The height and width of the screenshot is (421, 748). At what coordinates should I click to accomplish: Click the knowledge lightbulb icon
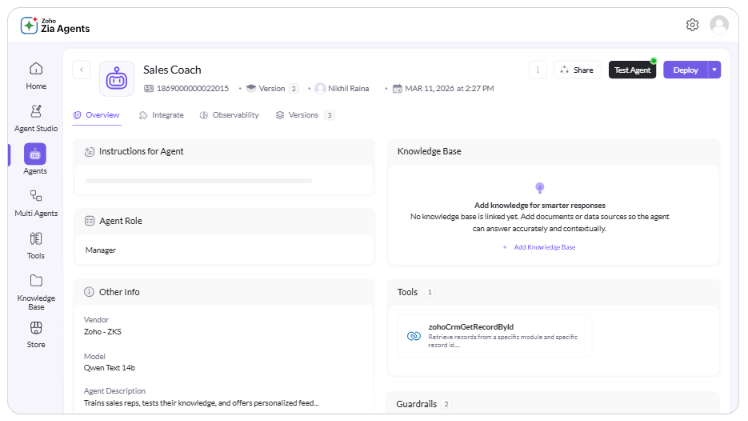[x=540, y=188]
